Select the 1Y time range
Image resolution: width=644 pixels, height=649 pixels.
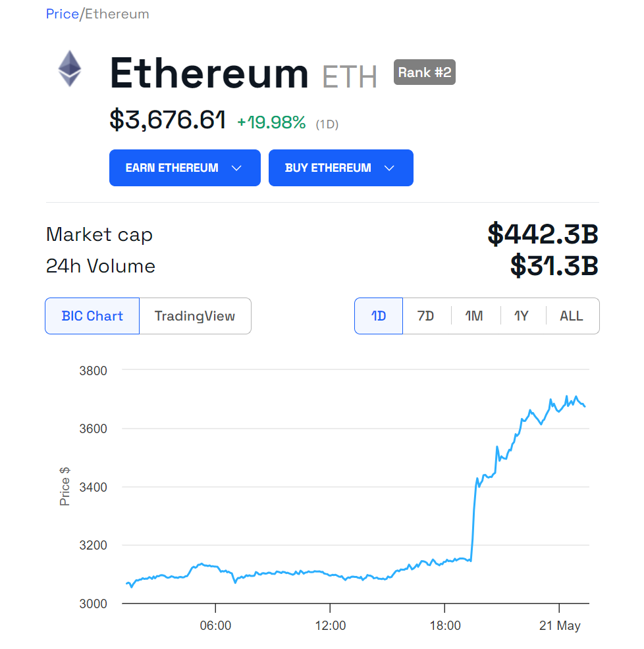coord(522,316)
